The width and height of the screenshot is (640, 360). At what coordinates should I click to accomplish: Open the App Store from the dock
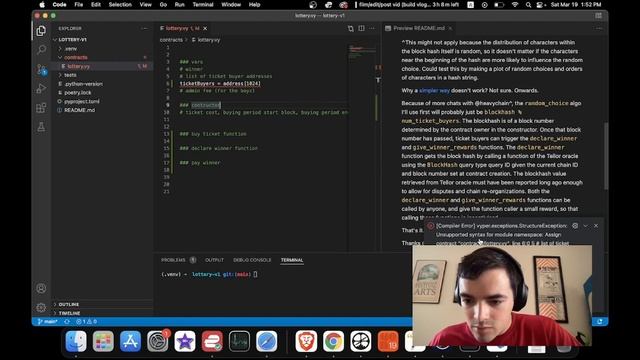[x=130, y=341]
